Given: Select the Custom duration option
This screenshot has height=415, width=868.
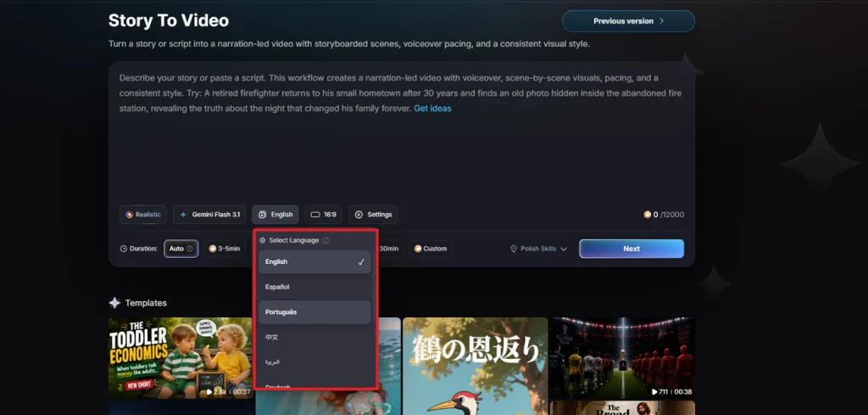Looking at the screenshot, I should click(430, 249).
